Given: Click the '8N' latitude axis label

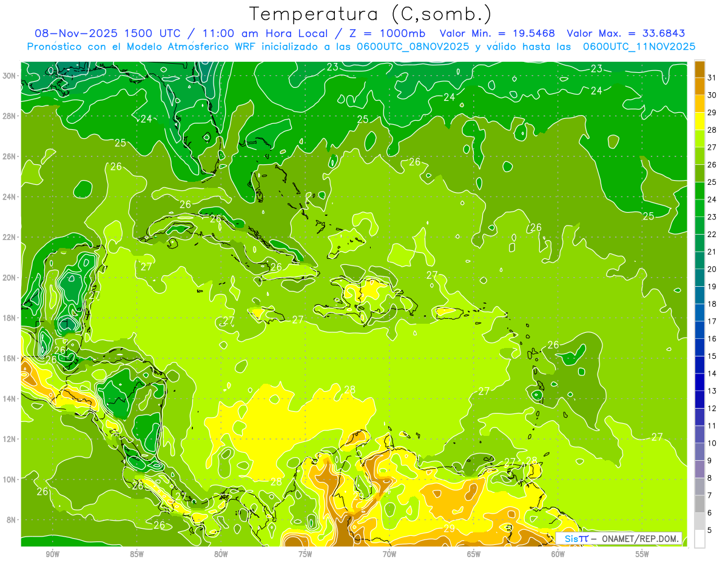Looking at the screenshot, I should [12, 520].
